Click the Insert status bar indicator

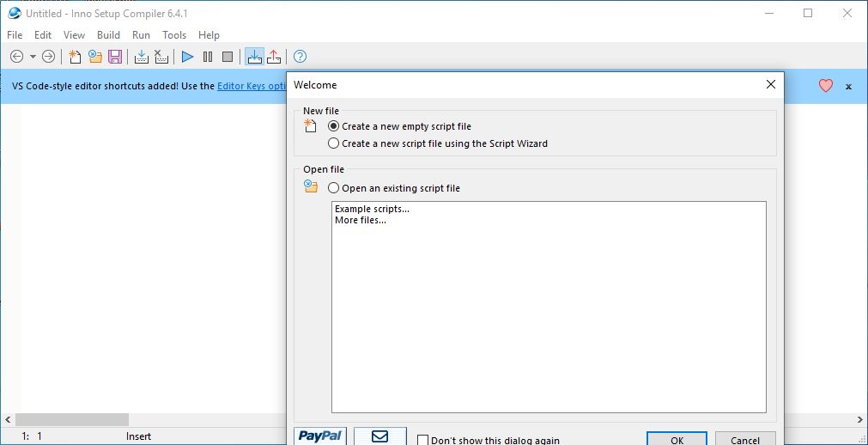(x=138, y=436)
